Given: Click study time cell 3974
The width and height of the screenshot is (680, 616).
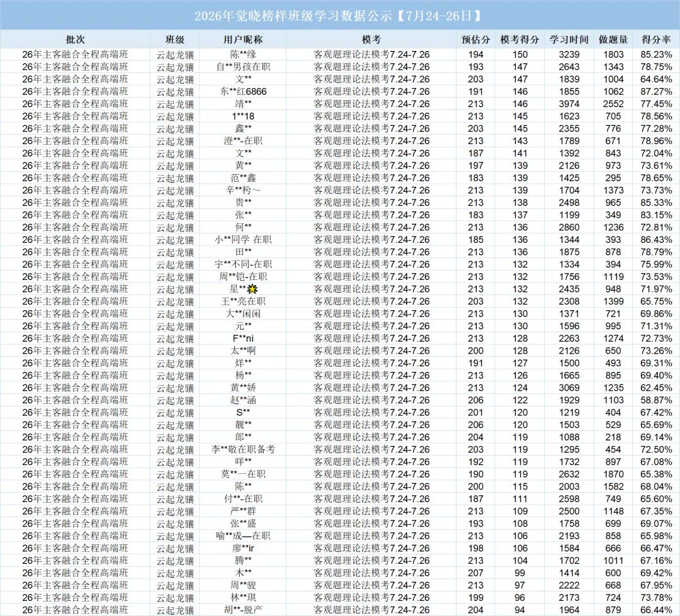Looking at the screenshot, I should (569, 104).
